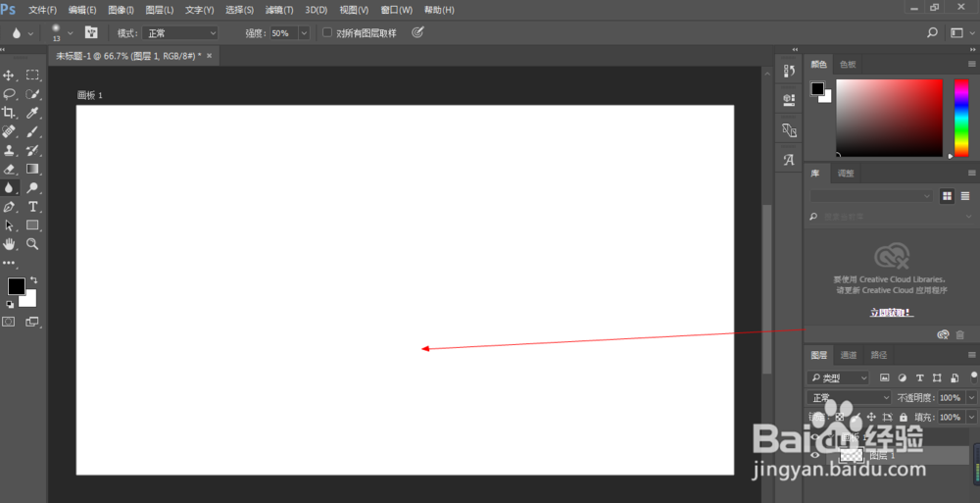Open the 滤镜(T) menu

pyautogui.click(x=278, y=10)
